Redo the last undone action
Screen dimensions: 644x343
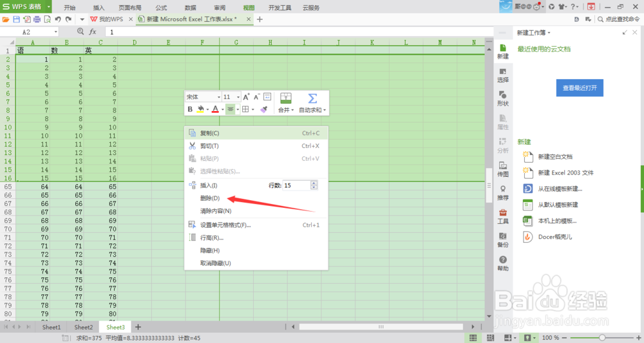click(69, 19)
